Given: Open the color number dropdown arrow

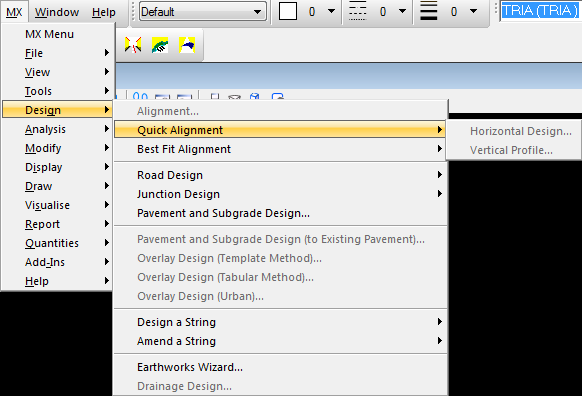Looking at the screenshot, I should click(331, 11).
